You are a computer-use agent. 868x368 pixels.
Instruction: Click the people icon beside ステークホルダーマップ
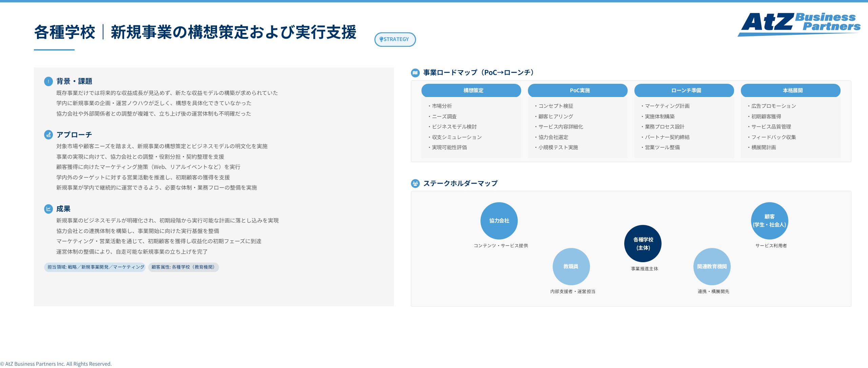415,183
